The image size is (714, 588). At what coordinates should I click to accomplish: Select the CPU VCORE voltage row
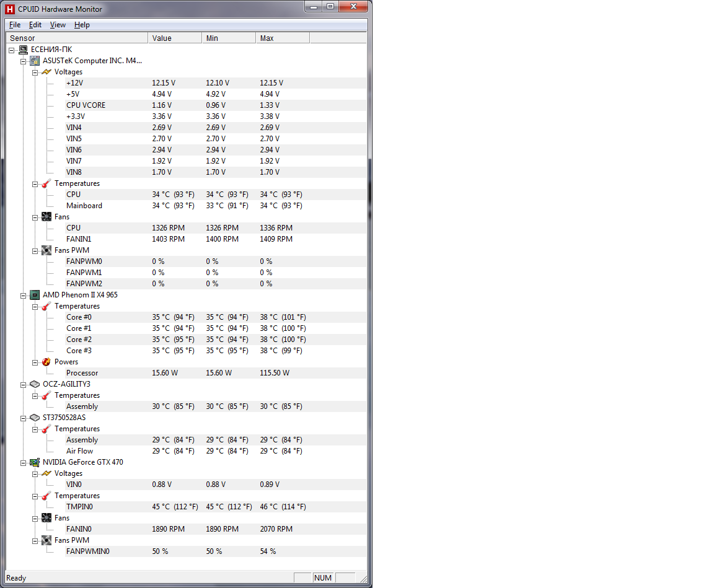click(216, 105)
